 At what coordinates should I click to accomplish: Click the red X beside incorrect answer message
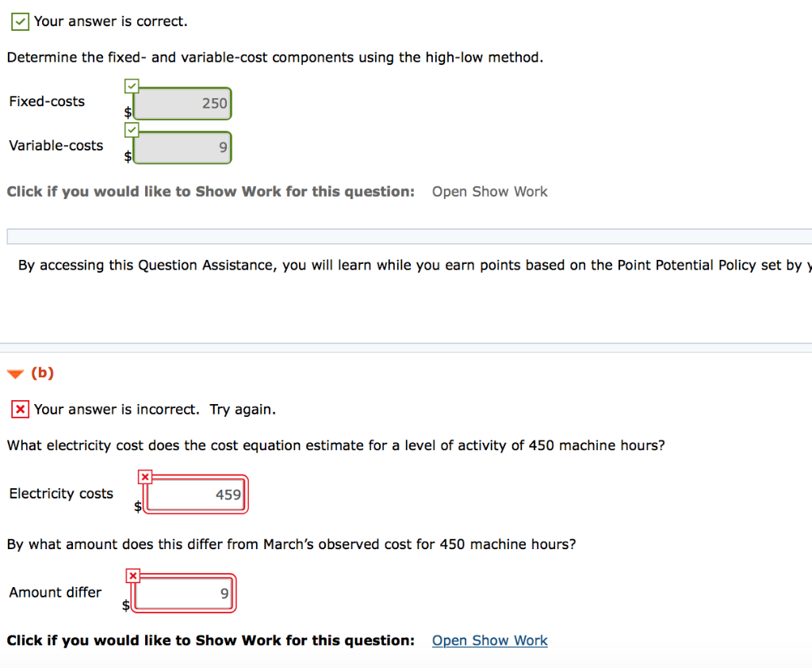20,409
